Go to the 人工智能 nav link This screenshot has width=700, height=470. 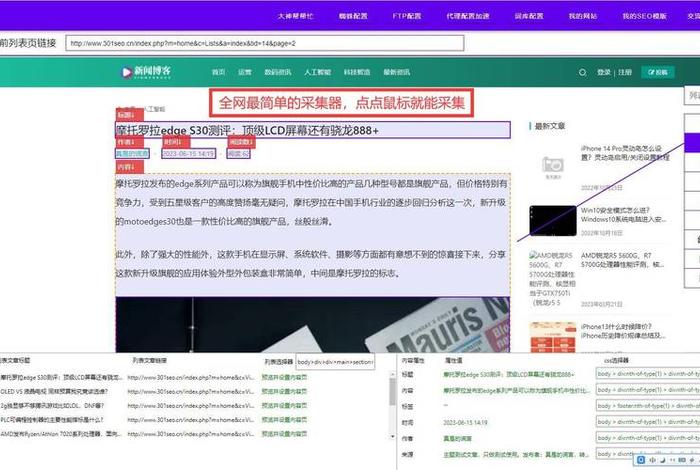[x=317, y=72]
